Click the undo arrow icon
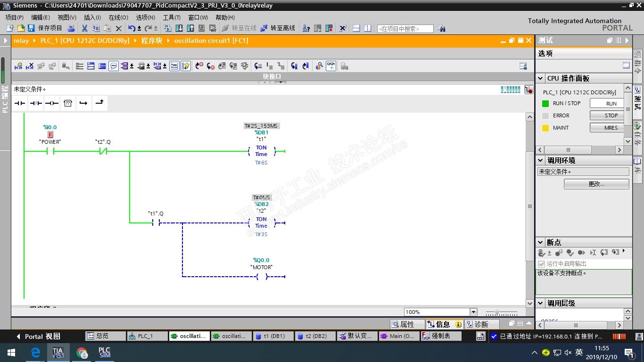The width and height of the screenshot is (644, 362). pyautogui.click(x=132, y=28)
